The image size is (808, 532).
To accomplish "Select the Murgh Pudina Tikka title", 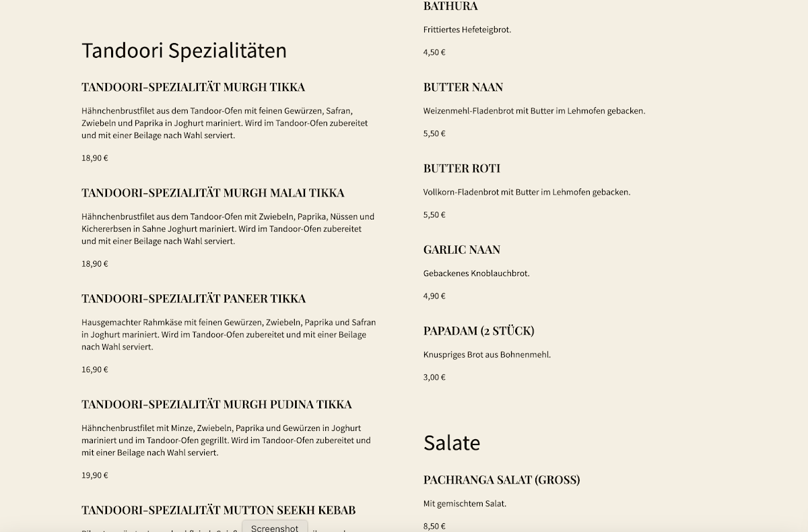I will tap(217, 404).
